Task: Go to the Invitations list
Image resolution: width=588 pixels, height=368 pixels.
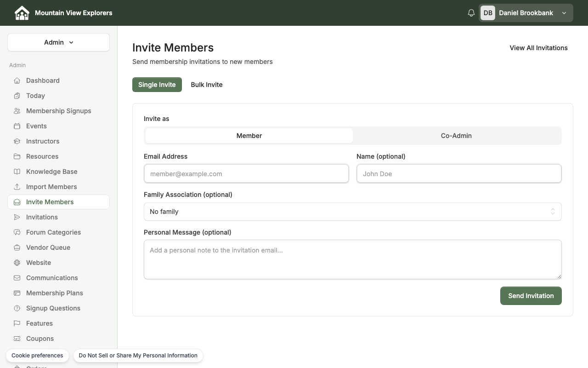Action: coord(58,217)
